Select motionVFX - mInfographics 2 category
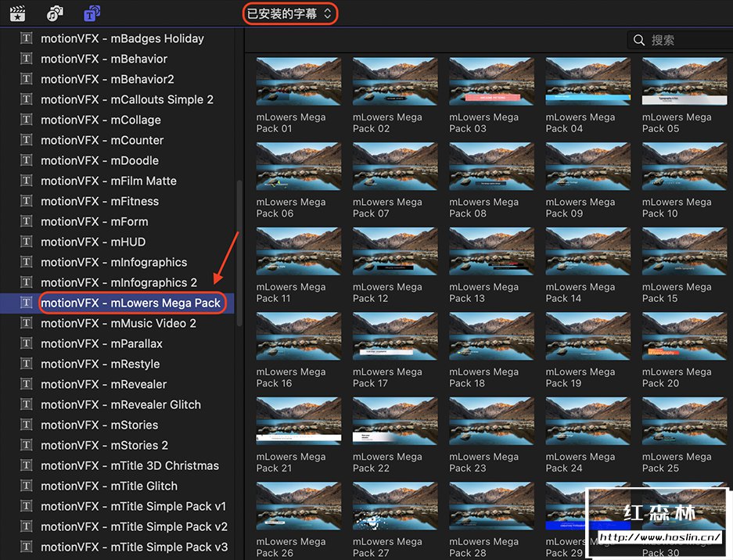 117,282
